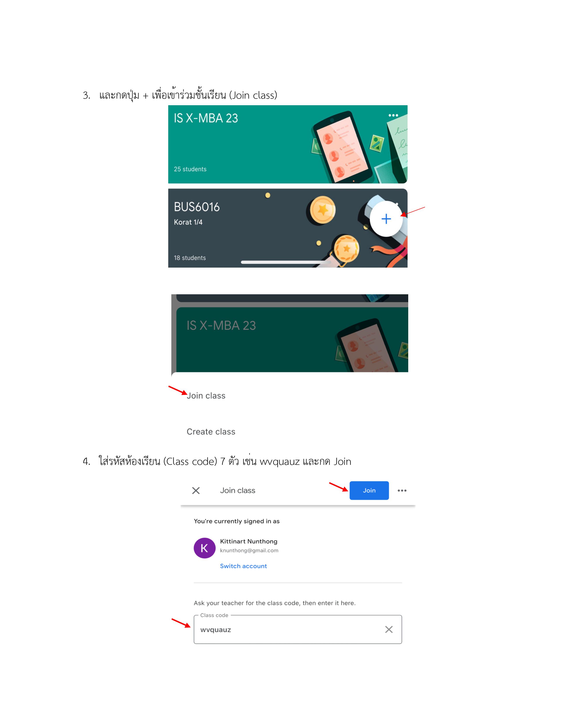Click the Kittinart Nunthong account name
Viewport: 563px width, 728px height.
click(248, 541)
